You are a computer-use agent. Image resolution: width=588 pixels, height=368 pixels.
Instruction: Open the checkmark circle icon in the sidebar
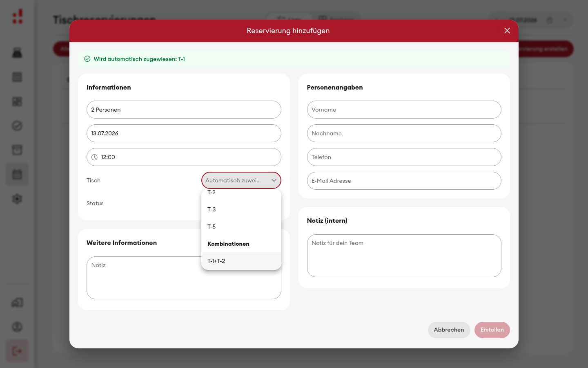point(17,126)
